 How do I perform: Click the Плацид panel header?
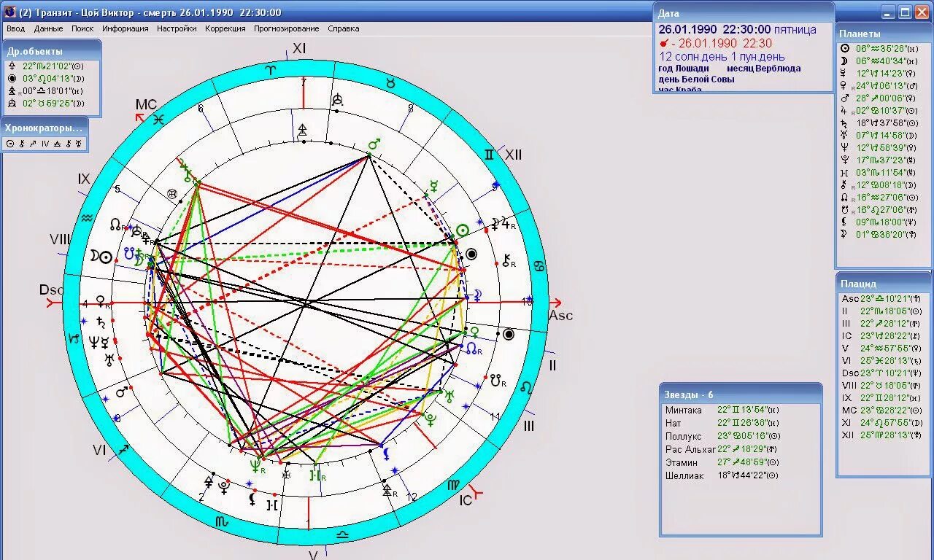pos(884,284)
